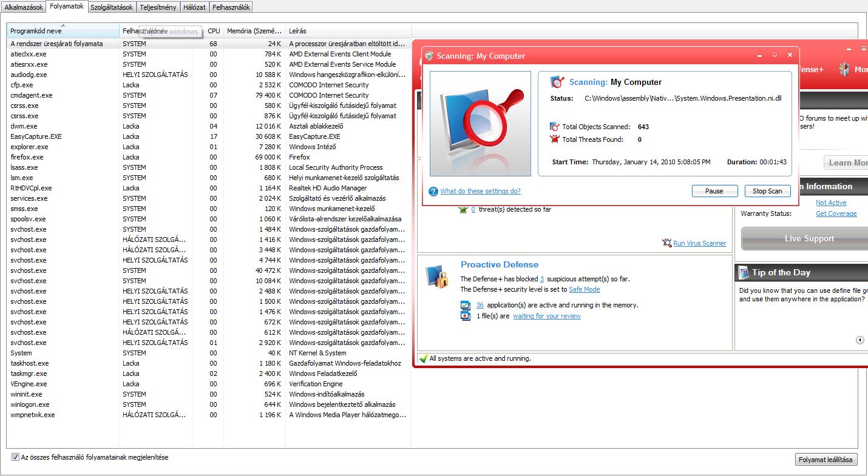Select the Folyamatok tab
Image resolution: width=868 pixels, height=476 pixels.
67,6
